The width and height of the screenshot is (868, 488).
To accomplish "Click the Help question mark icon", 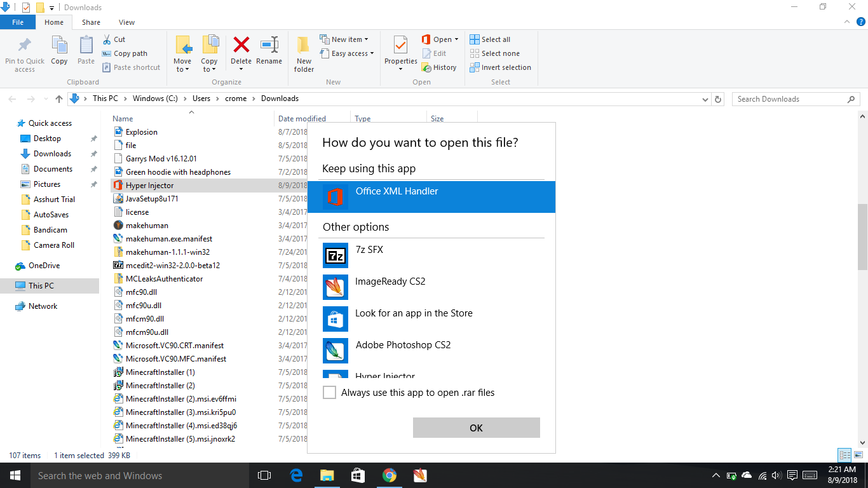I will pos(861,22).
